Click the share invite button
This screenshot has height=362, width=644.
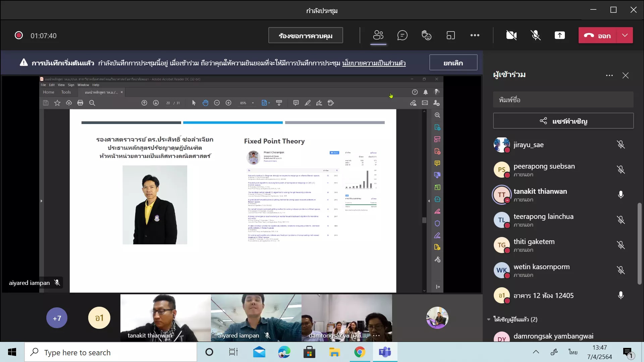coord(563,121)
